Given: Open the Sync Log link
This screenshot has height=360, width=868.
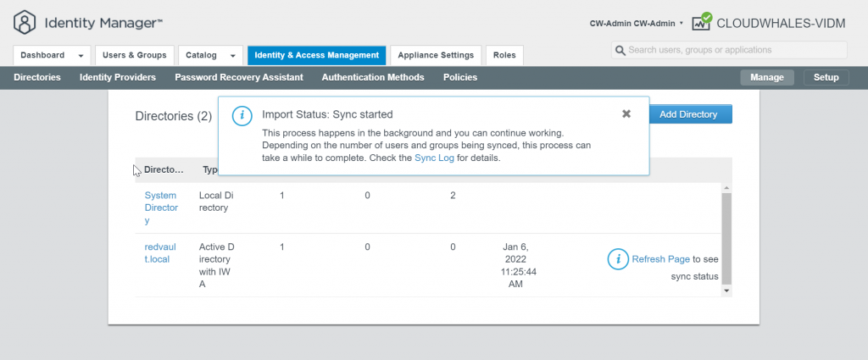Looking at the screenshot, I should point(434,158).
